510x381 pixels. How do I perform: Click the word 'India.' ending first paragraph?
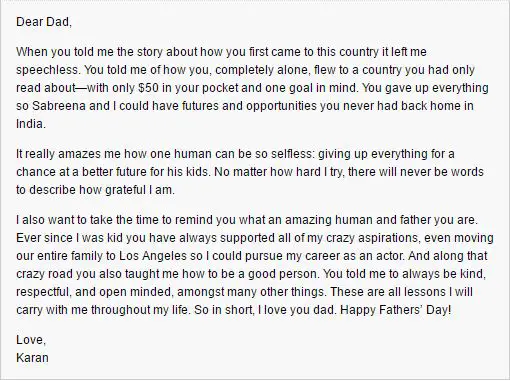coord(31,124)
